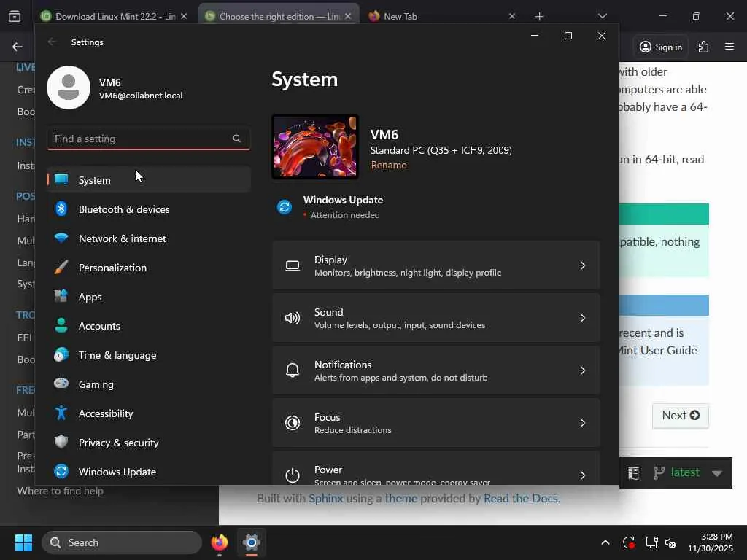Open Firefox from the taskbar
This screenshot has width=747, height=560.
(219, 542)
